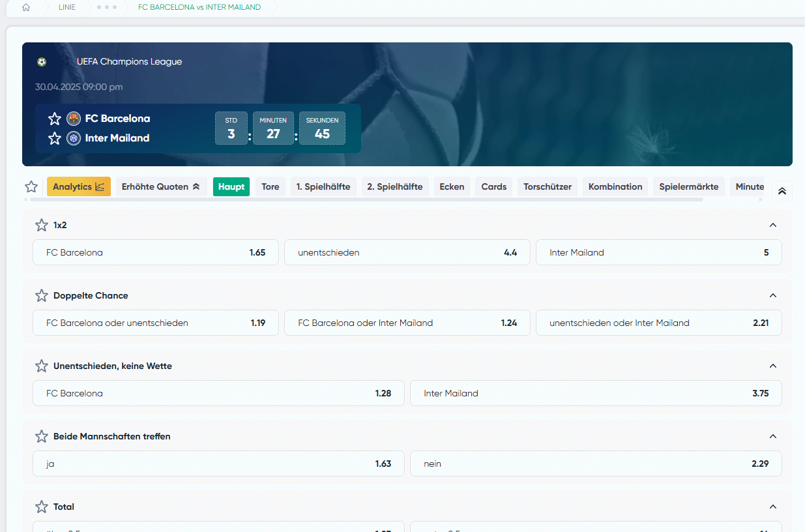Open the Torschützer tab
The height and width of the screenshot is (532, 805).
point(548,186)
